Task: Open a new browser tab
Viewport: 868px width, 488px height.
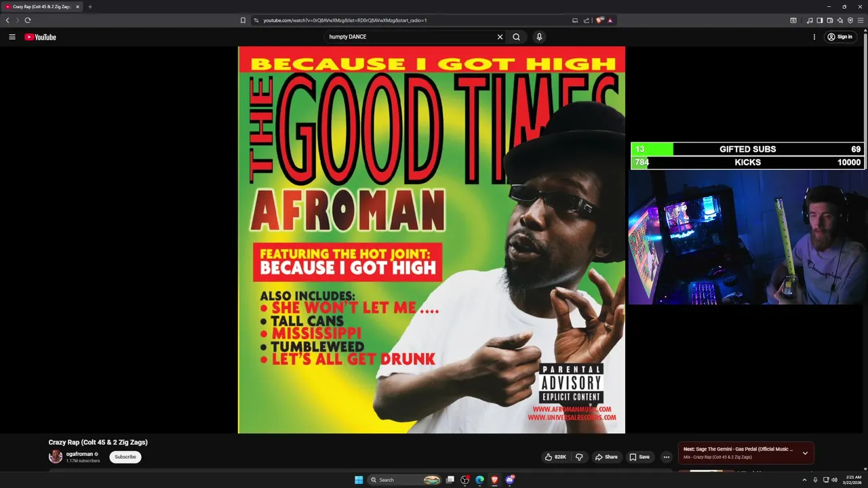Action: click(90, 7)
